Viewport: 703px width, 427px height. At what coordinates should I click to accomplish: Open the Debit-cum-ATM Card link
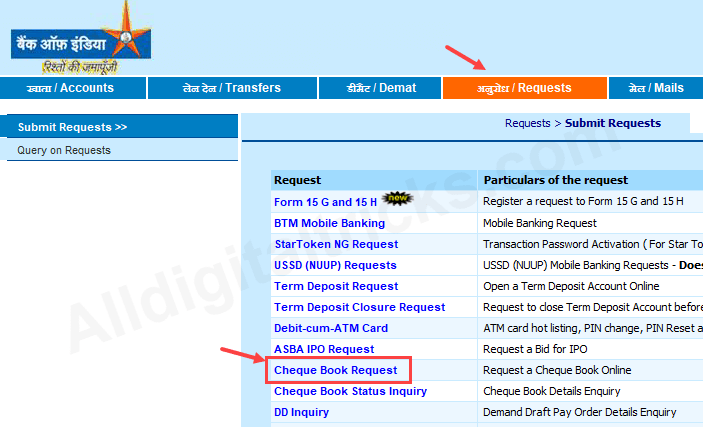pos(331,328)
